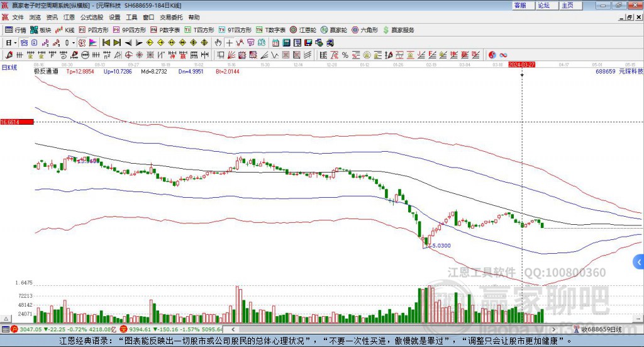Select the circular target crosshair tool
The image size is (644, 347).
click(128, 55)
